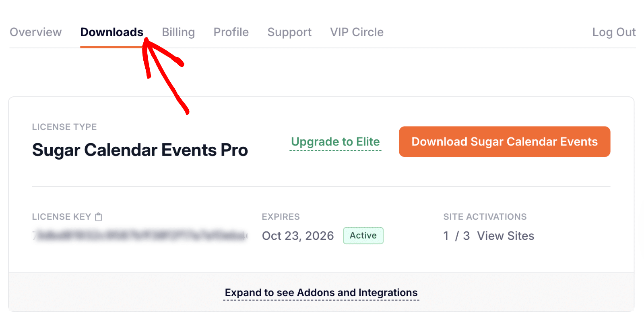Viewport: 644px width, 318px height.
Task: Open the View Sites link
Action: click(x=506, y=236)
